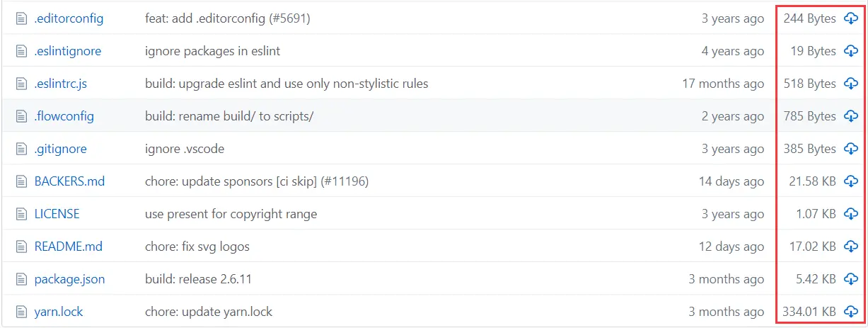
Task: Click the file icon beside BACKERS.md
Action: [x=21, y=181]
